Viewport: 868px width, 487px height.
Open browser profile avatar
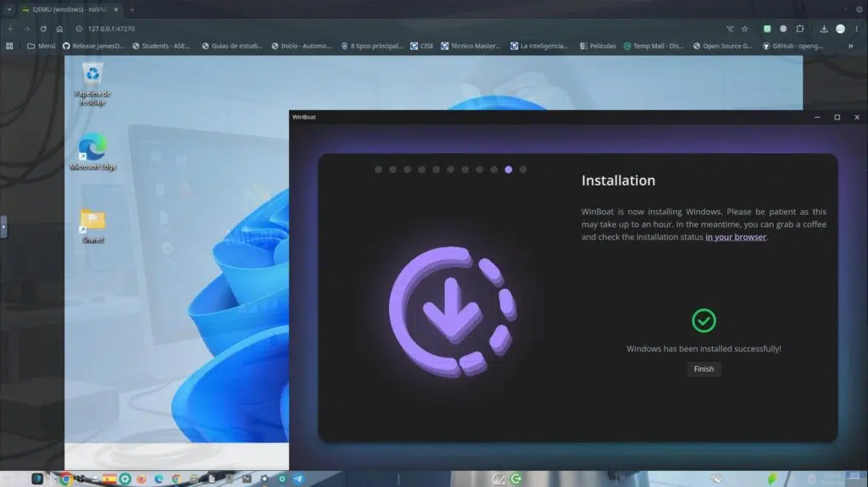[840, 29]
